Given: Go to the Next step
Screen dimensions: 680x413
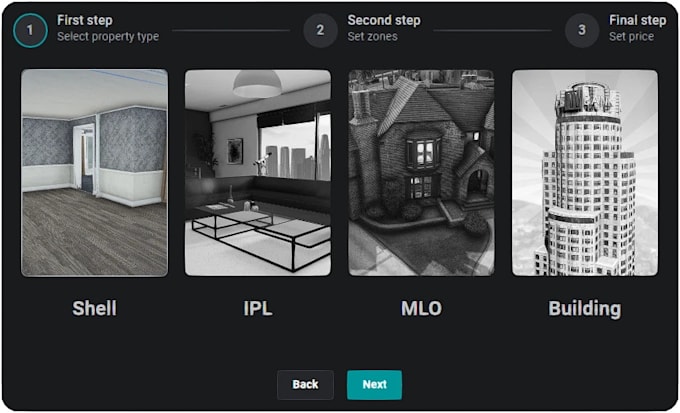Looking at the screenshot, I should point(374,385).
